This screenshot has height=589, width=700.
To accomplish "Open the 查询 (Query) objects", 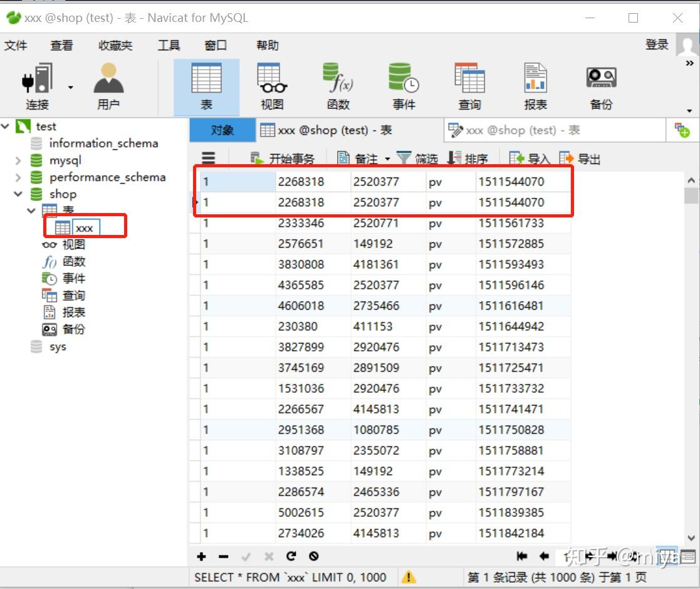I will (x=469, y=86).
